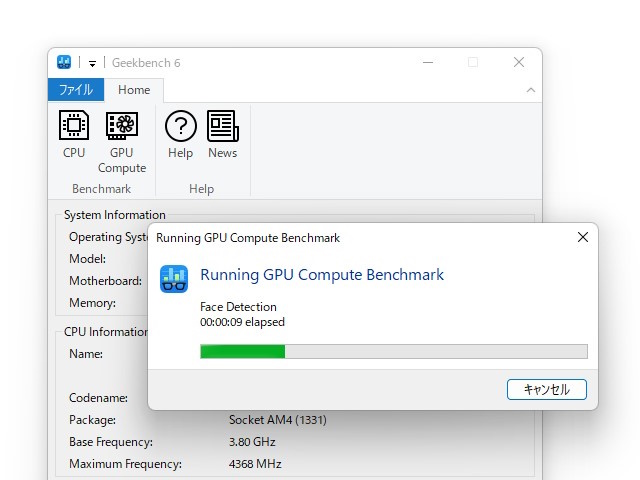Open the ファイル menu tab

click(x=76, y=90)
